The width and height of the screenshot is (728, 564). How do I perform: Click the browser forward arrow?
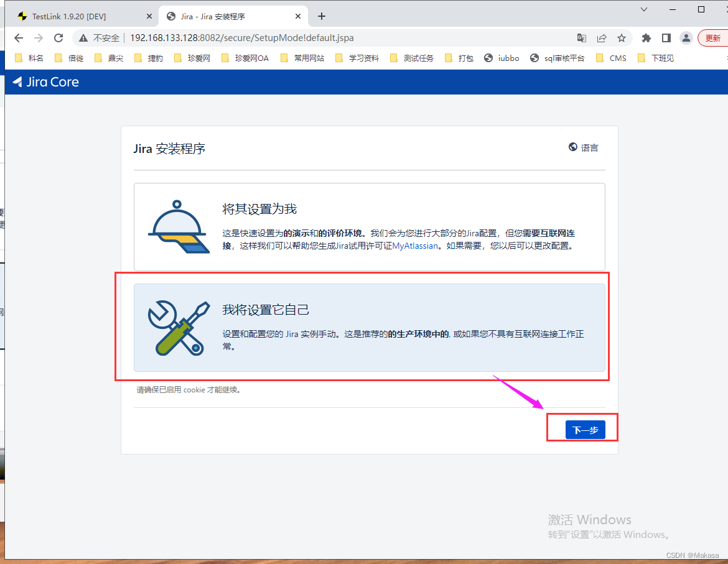(39, 38)
